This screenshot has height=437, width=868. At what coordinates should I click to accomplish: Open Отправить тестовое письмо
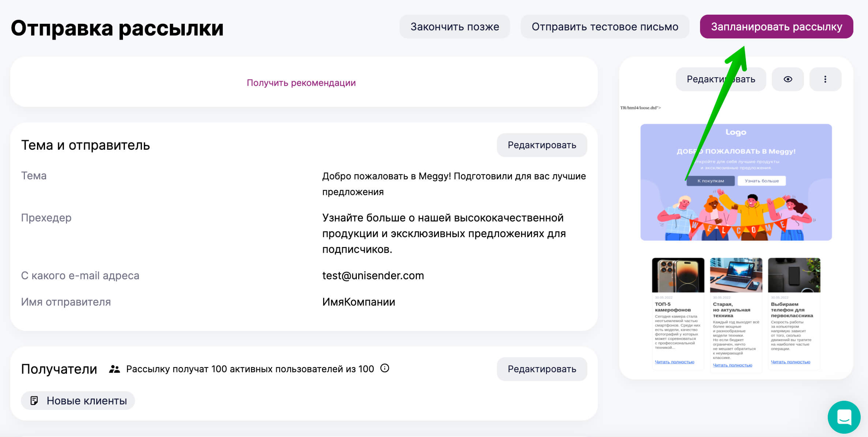pos(605,26)
